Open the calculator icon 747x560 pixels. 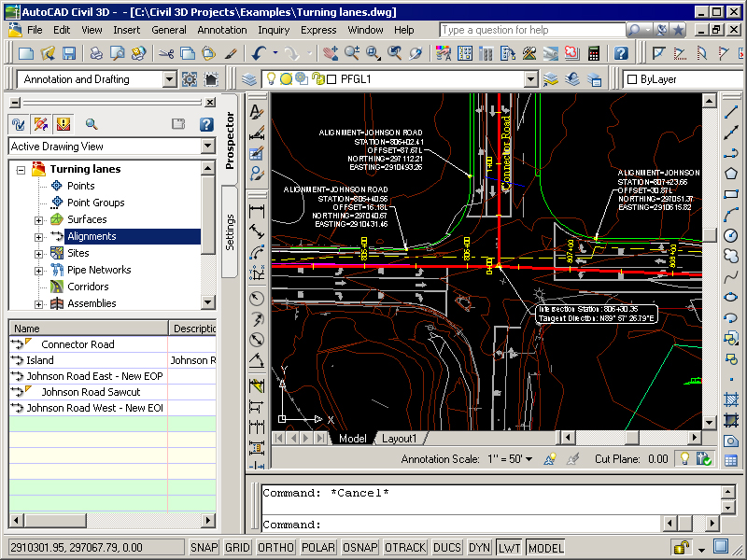594,53
